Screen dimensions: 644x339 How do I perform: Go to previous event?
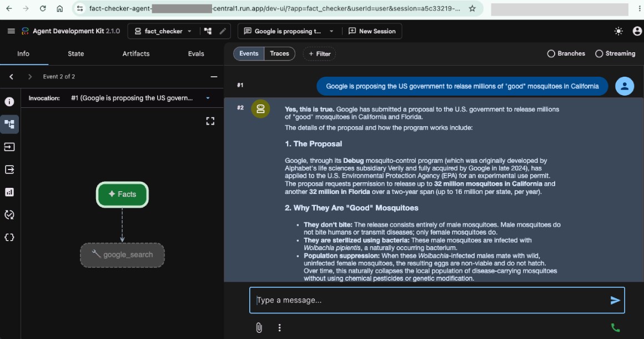tap(11, 77)
